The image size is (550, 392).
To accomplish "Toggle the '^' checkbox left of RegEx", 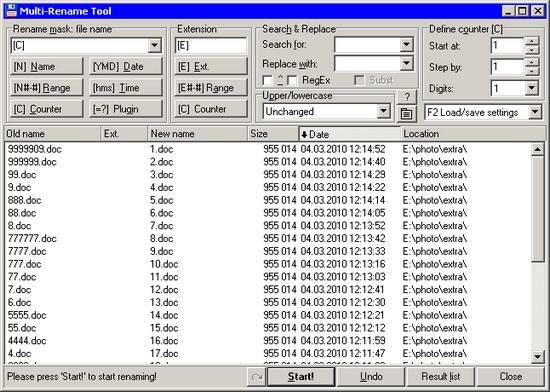I will click(267, 81).
